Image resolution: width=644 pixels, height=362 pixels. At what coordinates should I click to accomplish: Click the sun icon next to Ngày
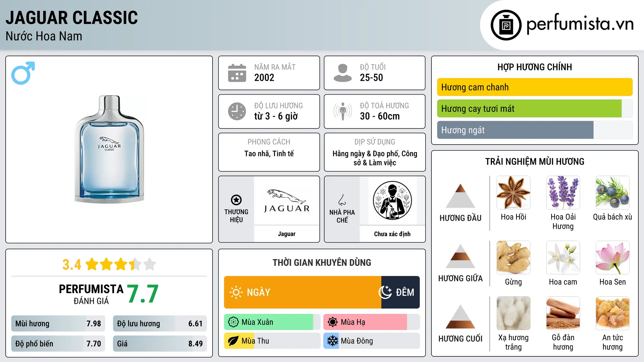tap(236, 292)
